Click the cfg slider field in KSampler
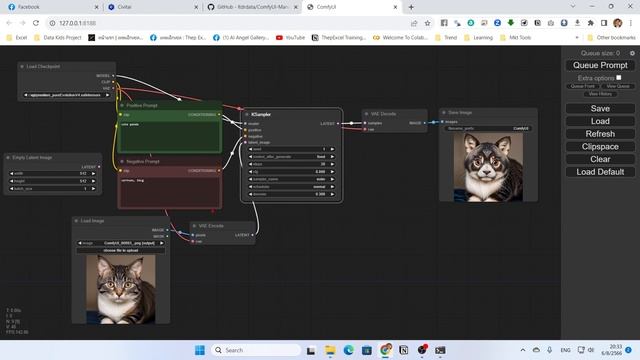The image size is (640, 360). coord(291,172)
